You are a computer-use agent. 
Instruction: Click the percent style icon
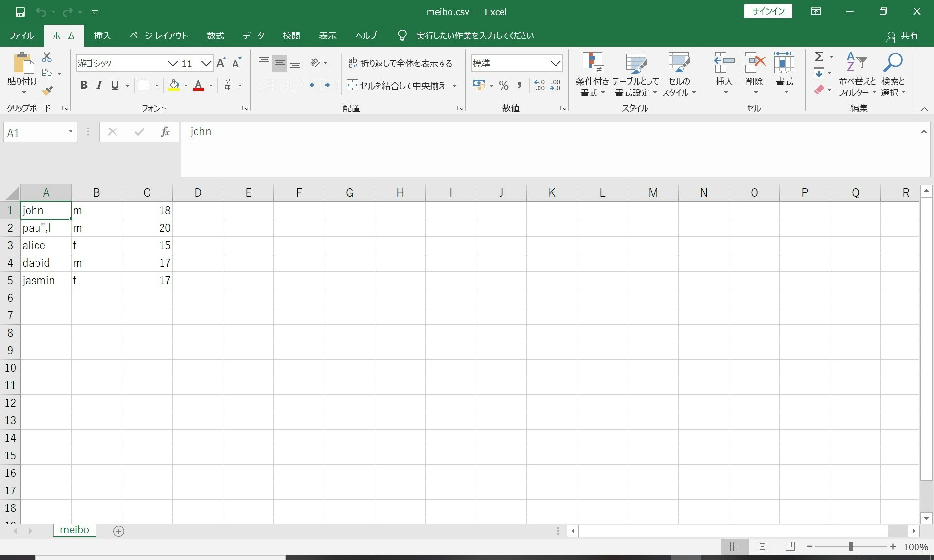504,86
